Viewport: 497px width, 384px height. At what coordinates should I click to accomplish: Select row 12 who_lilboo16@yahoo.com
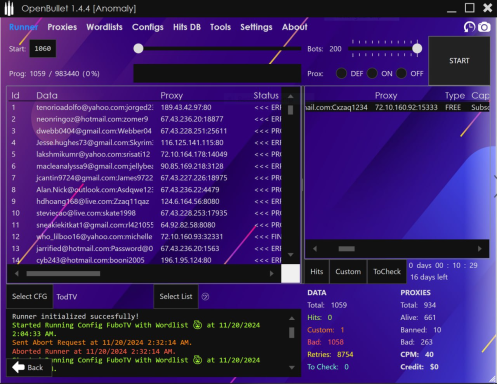click(x=144, y=237)
